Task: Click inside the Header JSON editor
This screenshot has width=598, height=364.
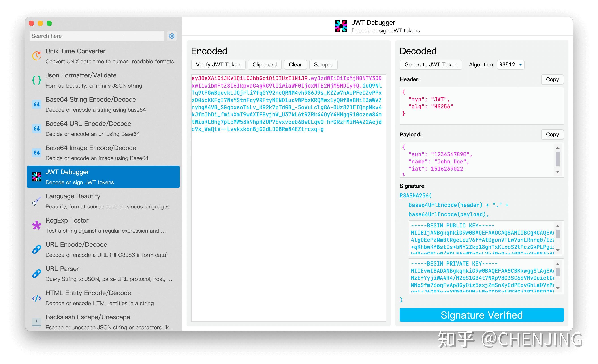Action: click(x=481, y=106)
